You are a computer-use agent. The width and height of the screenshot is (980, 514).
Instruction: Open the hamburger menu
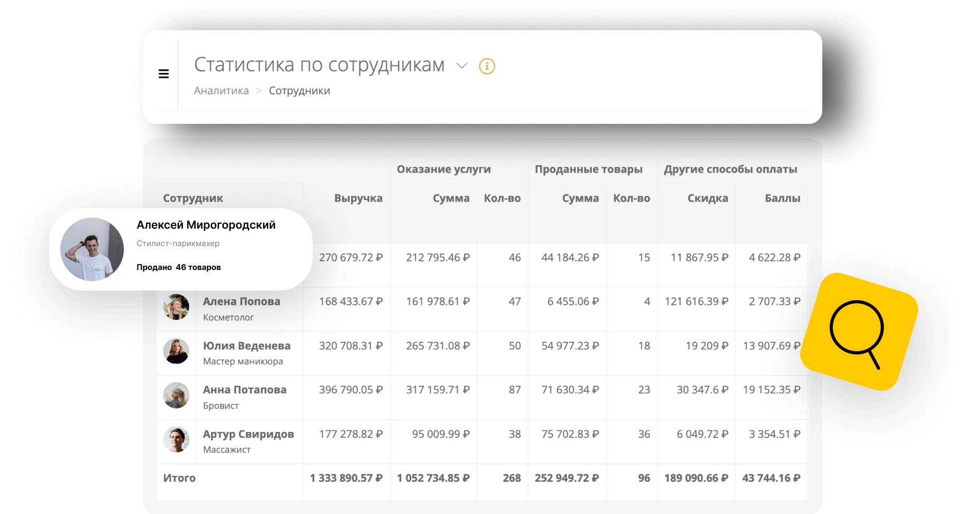pos(164,74)
